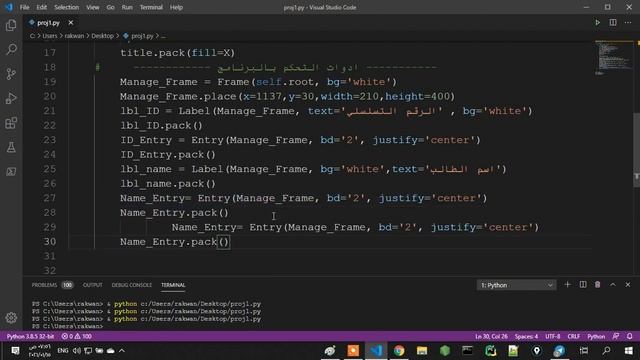Open Task View on taskbar
Image resolution: width=640 pixels, height=360 pixels.
pos(584,351)
